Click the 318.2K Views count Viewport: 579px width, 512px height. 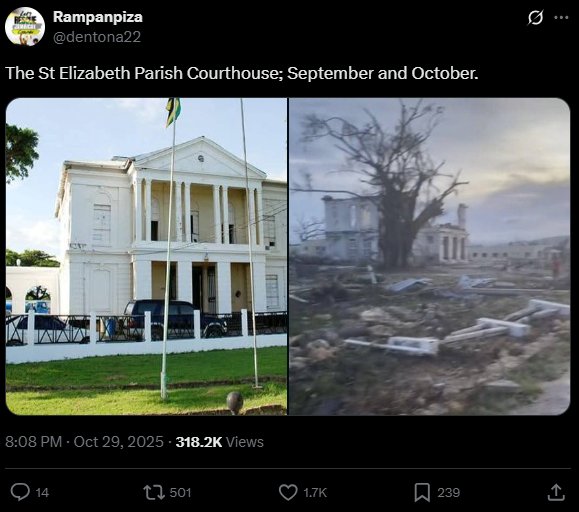220,442
